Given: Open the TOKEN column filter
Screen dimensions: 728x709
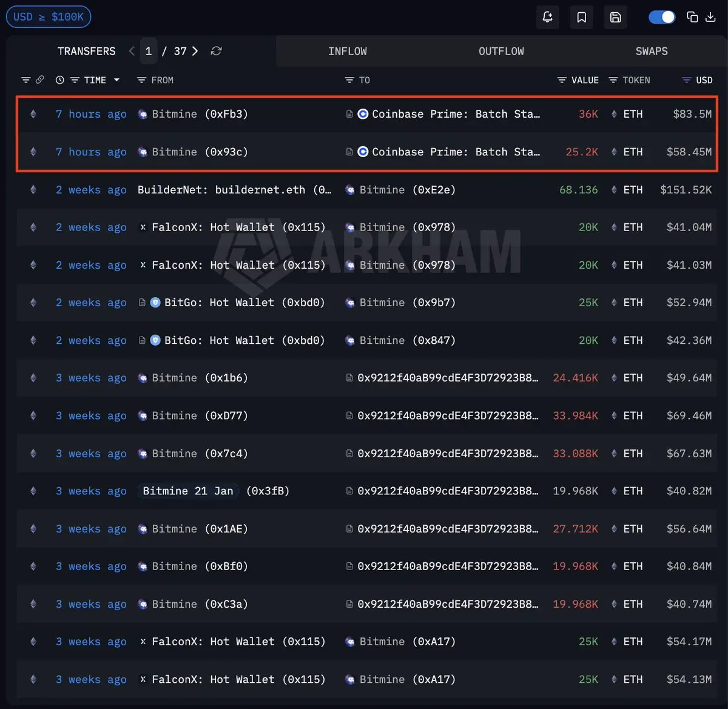Looking at the screenshot, I should pyautogui.click(x=613, y=80).
